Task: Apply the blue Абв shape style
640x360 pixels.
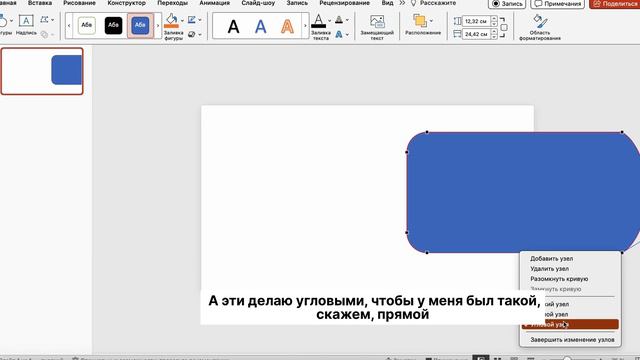Action: click(140, 25)
